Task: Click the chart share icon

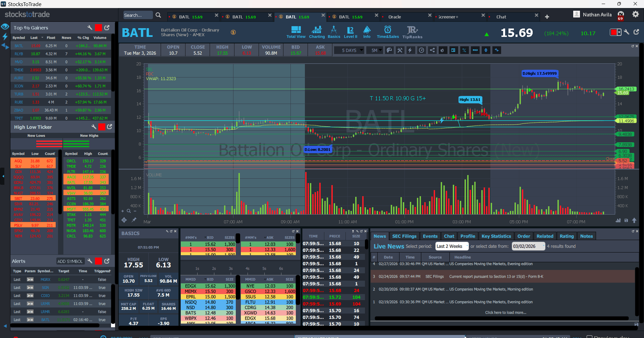Action: click(432, 50)
